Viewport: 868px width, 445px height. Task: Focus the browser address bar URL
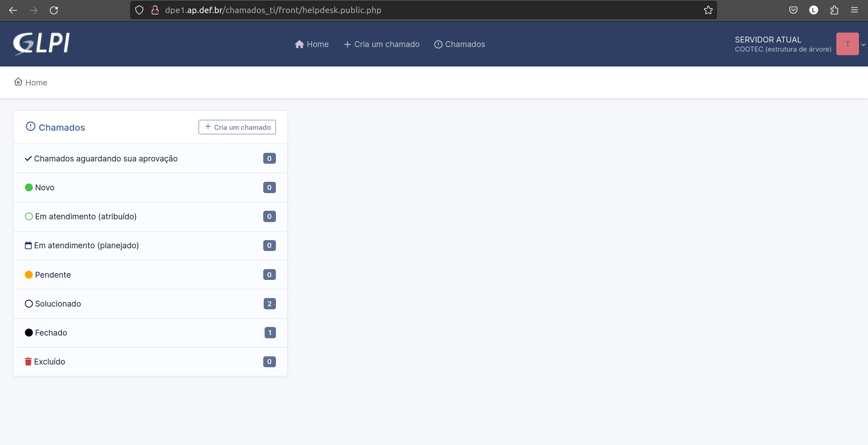(407, 10)
